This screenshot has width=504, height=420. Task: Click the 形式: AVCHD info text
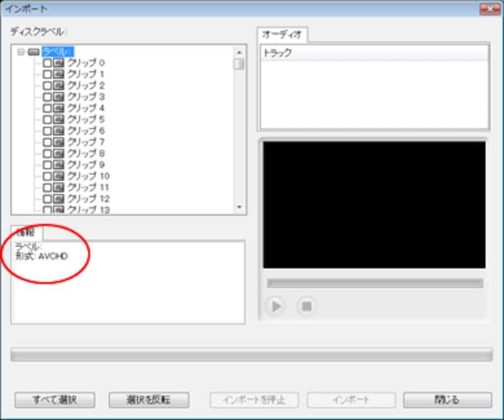(42, 256)
